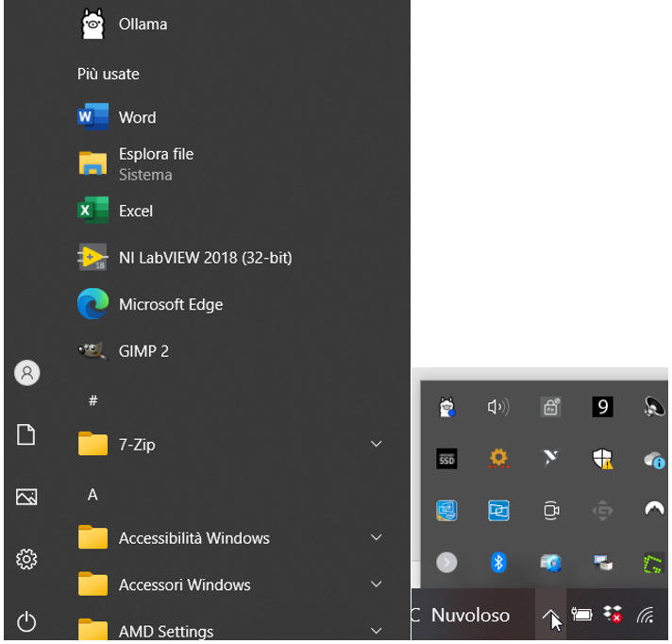This screenshot has height=644, width=672.
Task: Click the Nuvoloso weather widget in taskbar
Action: coord(471,616)
